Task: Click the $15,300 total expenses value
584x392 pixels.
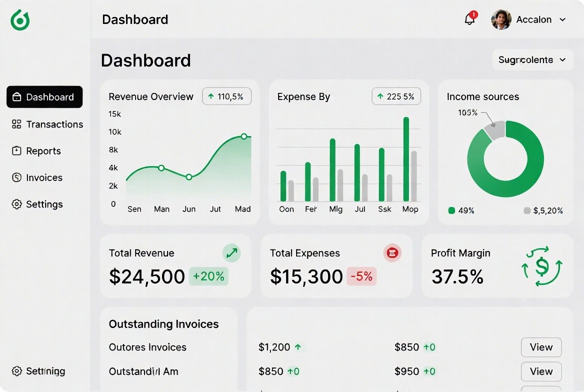Action: (x=306, y=276)
